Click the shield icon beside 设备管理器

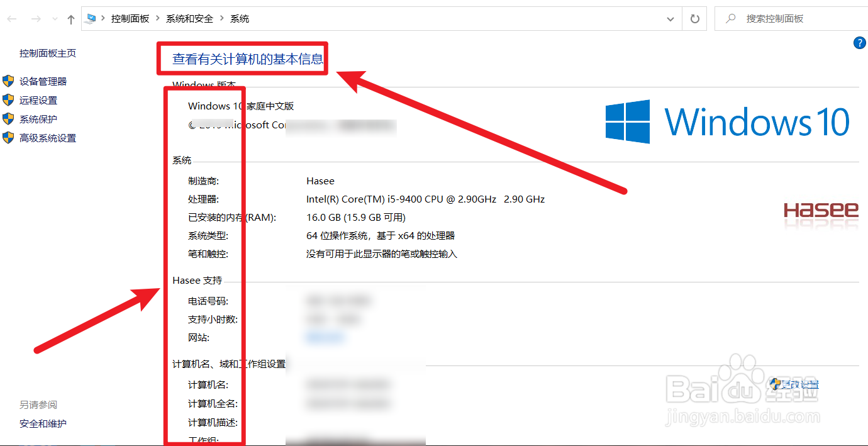coord(8,81)
